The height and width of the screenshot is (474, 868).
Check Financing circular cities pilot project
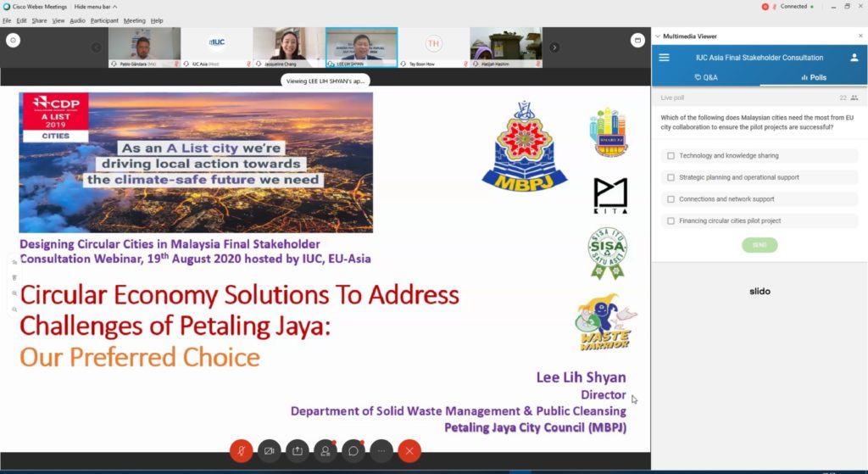click(x=670, y=221)
